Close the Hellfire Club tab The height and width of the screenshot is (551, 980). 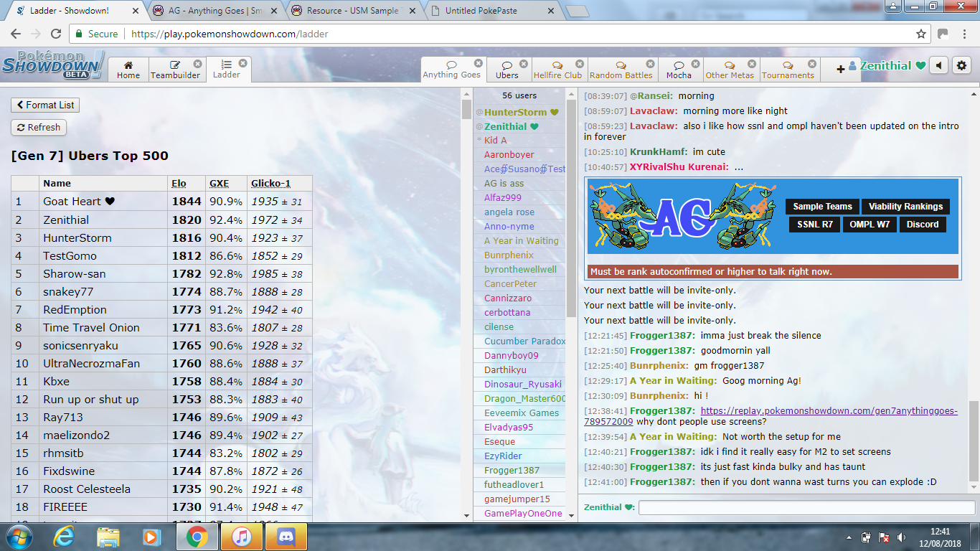click(580, 64)
